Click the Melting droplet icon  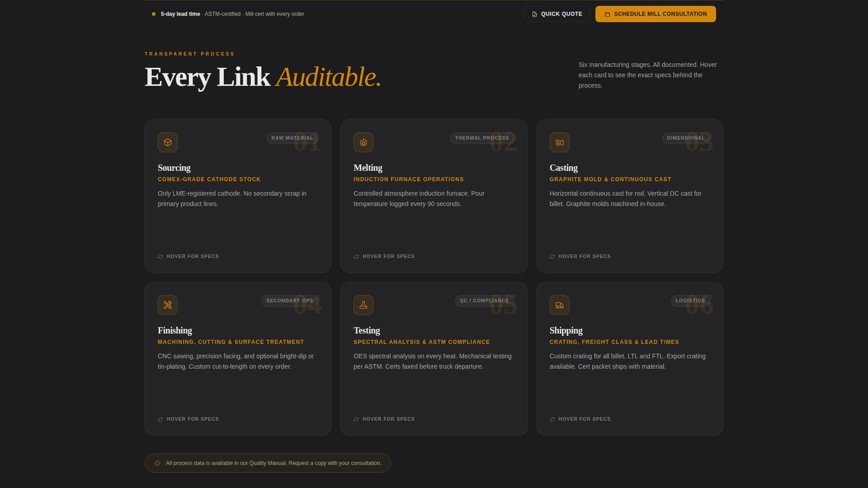coord(363,142)
